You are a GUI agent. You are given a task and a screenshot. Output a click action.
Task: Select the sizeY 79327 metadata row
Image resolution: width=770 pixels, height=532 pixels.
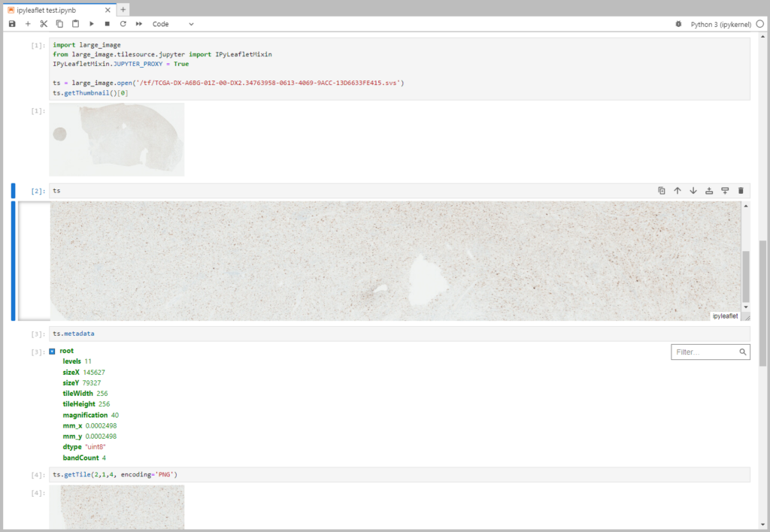click(x=81, y=382)
